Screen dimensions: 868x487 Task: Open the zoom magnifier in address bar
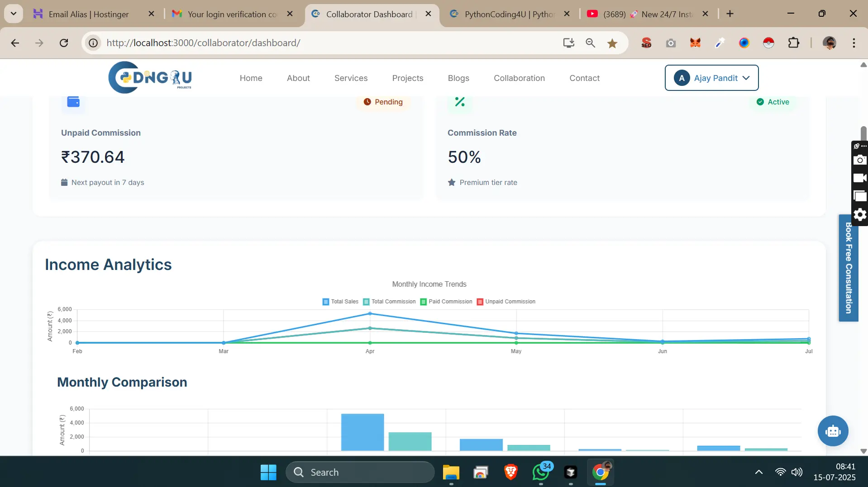[590, 43]
